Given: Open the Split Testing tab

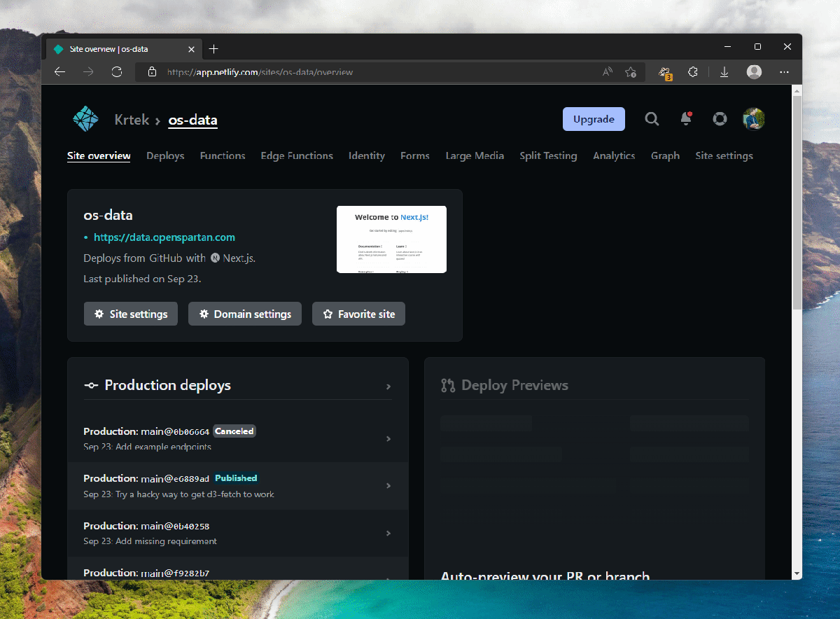Looking at the screenshot, I should (x=548, y=155).
